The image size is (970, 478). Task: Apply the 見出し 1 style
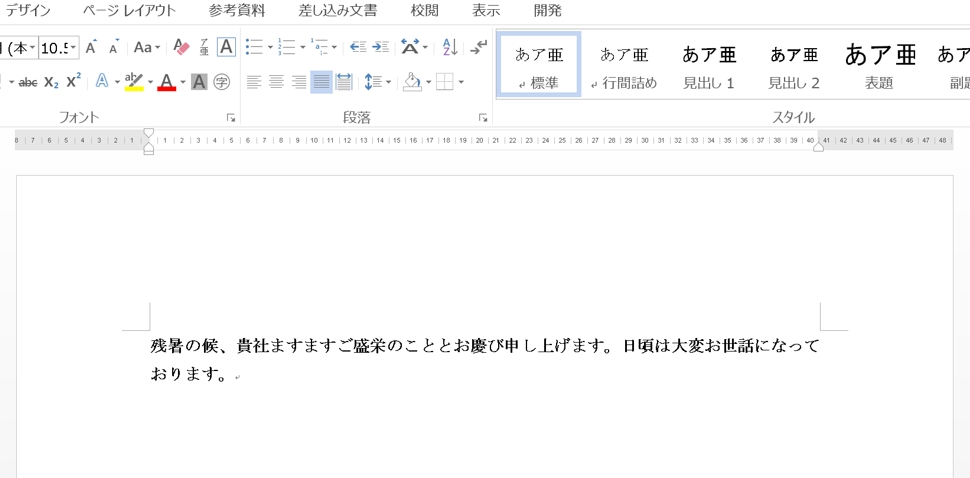click(x=709, y=65)
